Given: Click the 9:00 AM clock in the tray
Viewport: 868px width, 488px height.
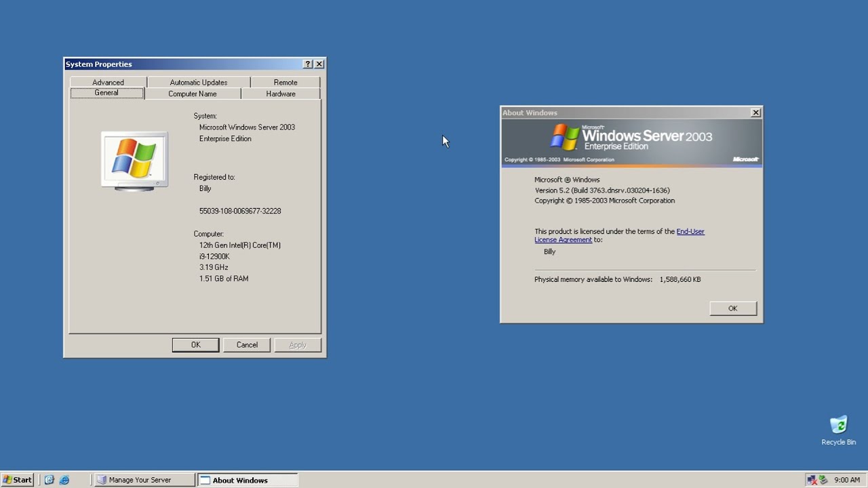Looking at the screenshot, I should coord(847,480).
